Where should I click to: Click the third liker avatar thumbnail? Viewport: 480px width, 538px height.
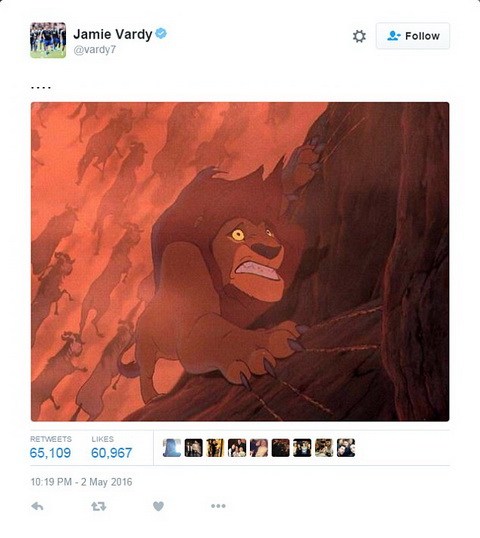coord(215,448)
